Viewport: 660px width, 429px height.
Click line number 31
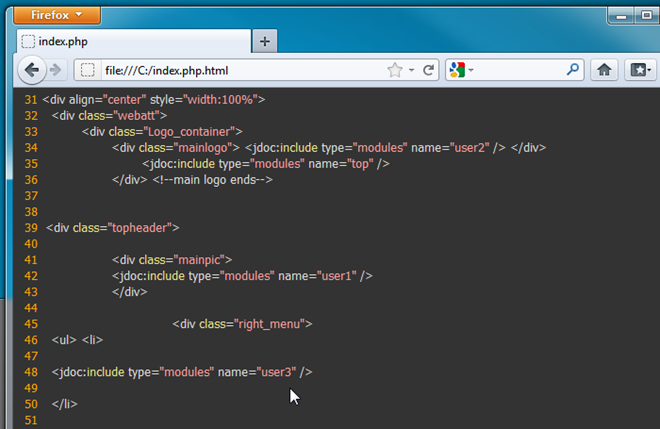coord(31,100)
